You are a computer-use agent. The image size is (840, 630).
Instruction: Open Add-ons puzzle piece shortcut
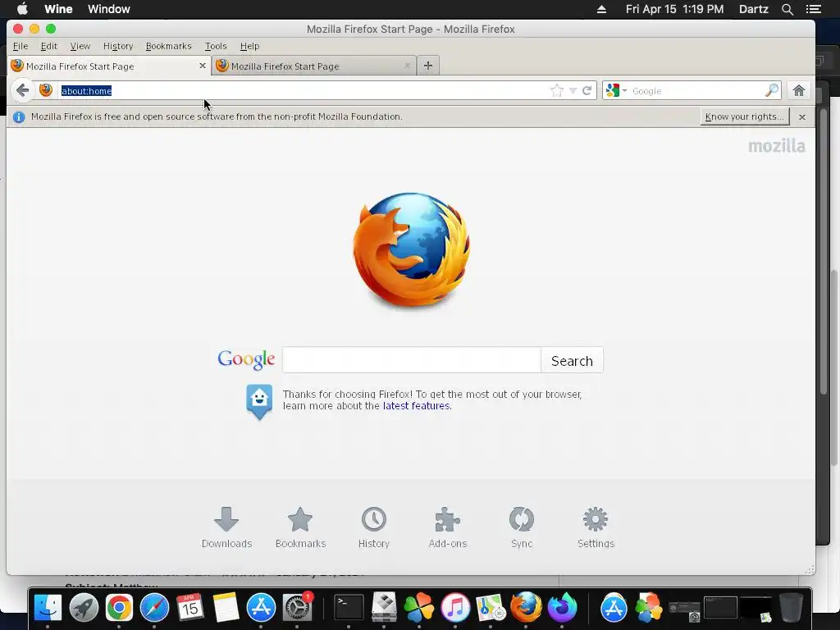click(x=448, y=527)
